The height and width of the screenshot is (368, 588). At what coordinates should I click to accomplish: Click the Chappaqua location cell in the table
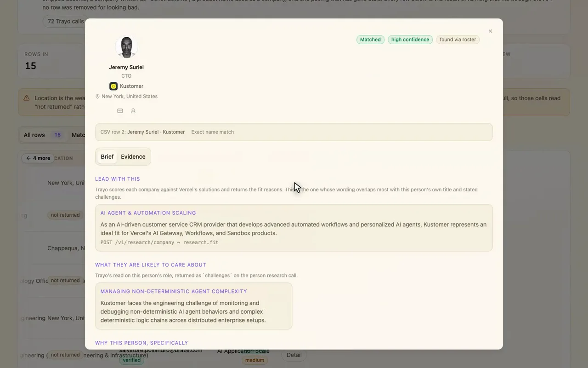click(x=66, y=248)
